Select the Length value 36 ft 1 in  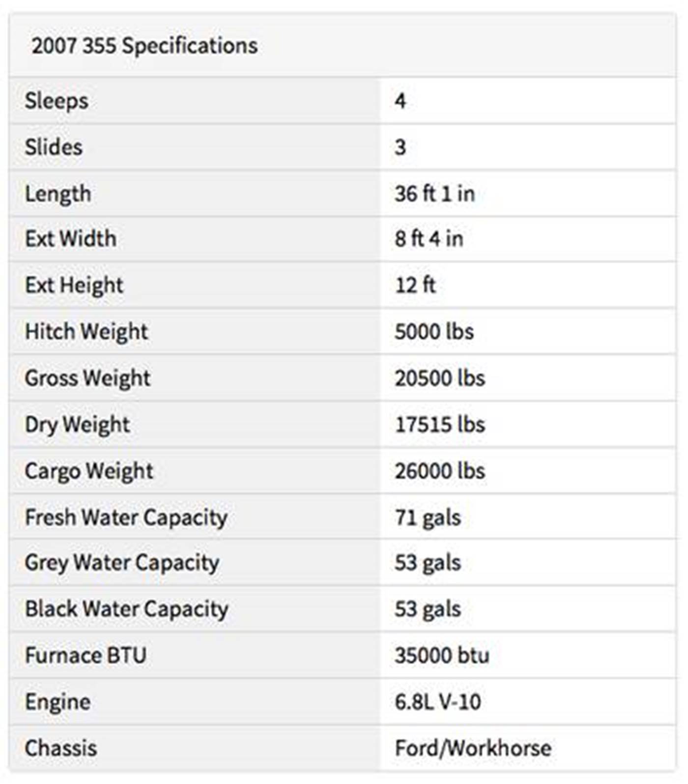click(x=434, y=193)
